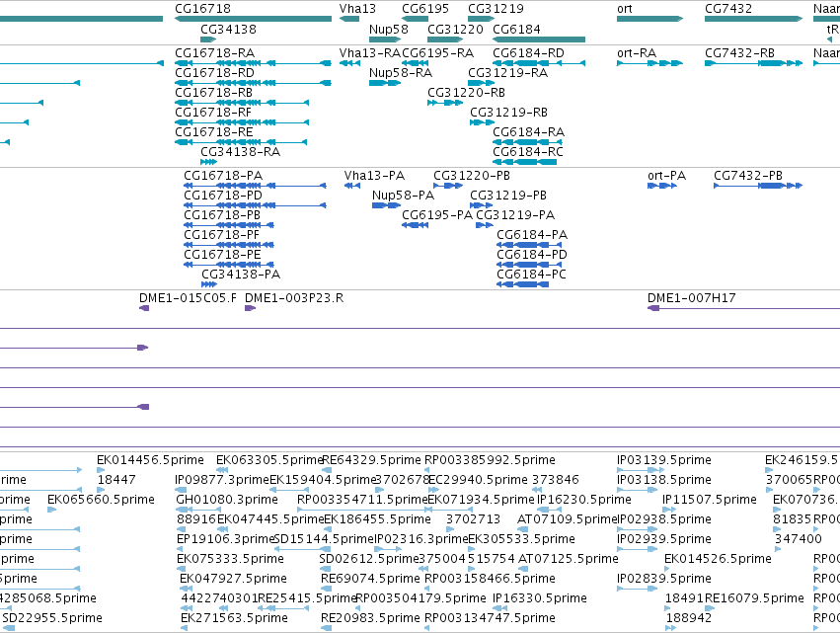Viewport: 840px width, 633px height.
Task: Open transcript CG16718-RF label
Action: tap(213, 113)
